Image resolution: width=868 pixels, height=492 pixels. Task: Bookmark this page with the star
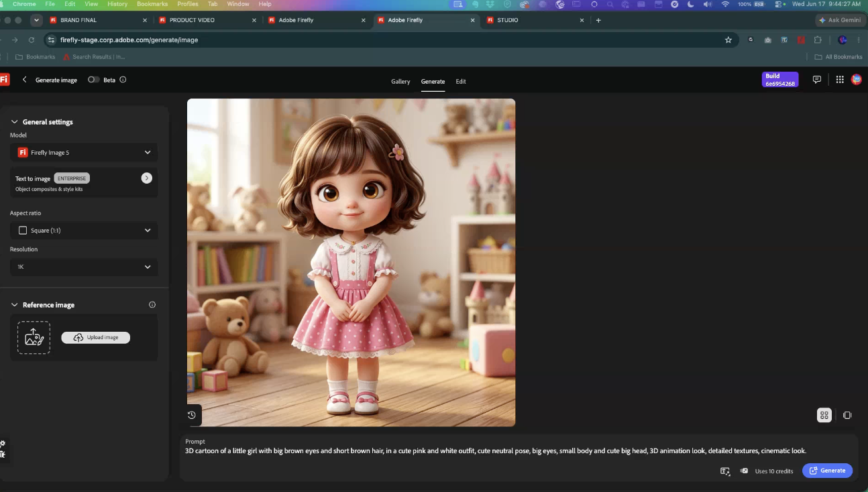tap(728, 40)
